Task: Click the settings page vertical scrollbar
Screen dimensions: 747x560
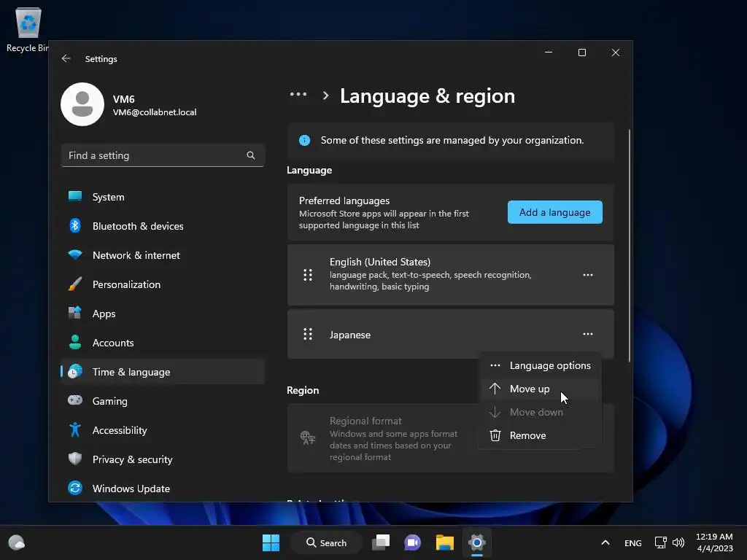Action: (630, 245)
